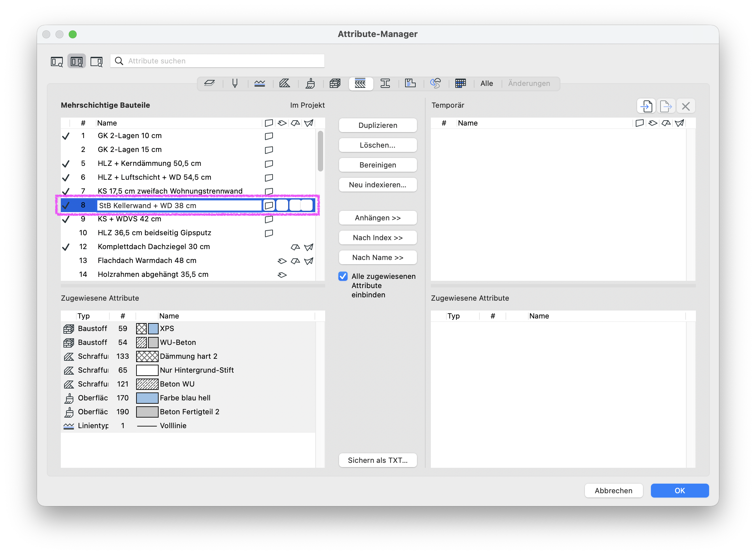Switch to the Zone Categories attribute tab
Image resolution: width=756 pixels, height=555 pixels.
tap(410, 83)
